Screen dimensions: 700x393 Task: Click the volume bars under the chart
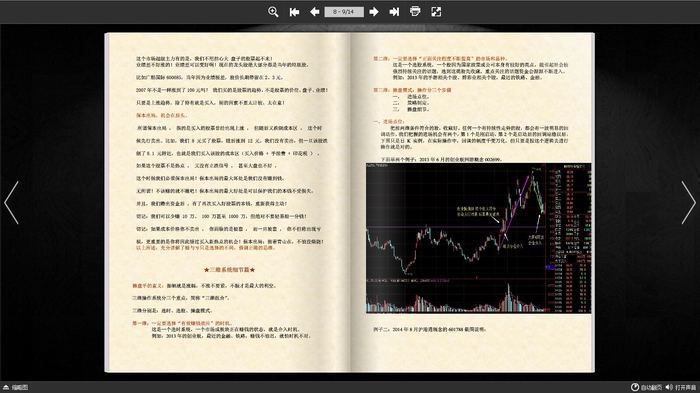pos(455,298)
